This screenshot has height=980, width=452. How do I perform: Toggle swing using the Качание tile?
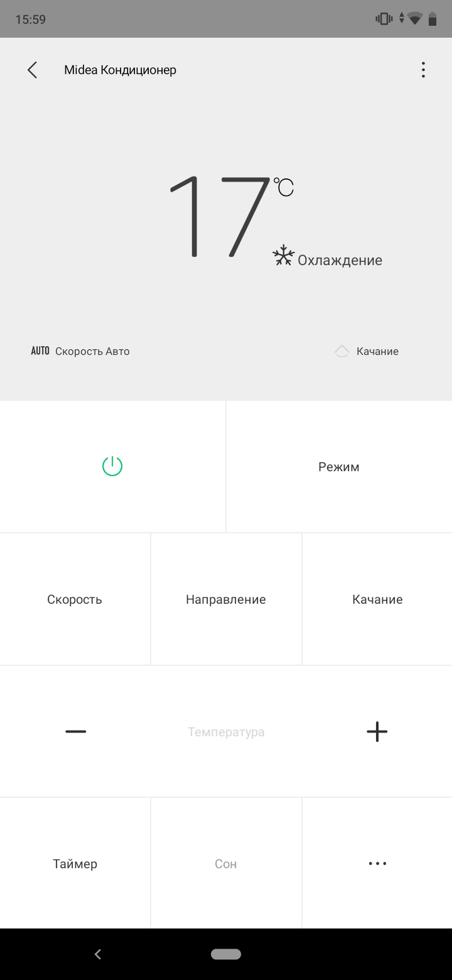click(x=377, y=599)
